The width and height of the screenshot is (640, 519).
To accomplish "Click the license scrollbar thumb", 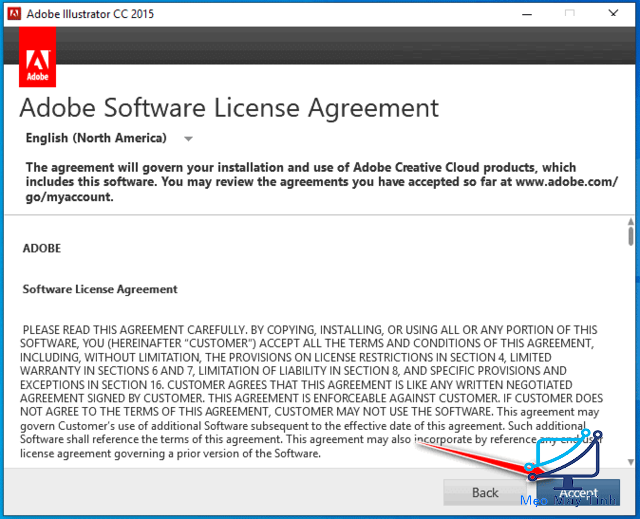I will pyautogui.click(x=631, y=236).
